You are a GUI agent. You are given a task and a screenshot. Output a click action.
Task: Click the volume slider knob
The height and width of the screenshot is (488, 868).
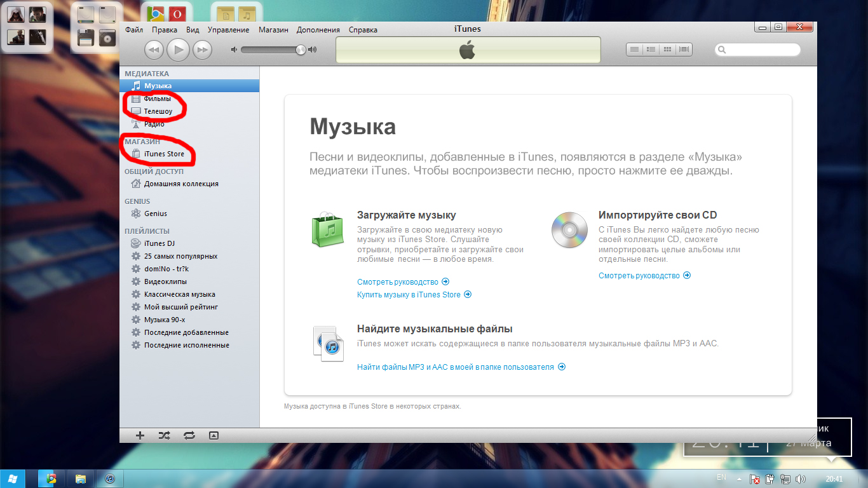(x=301, y=50)
